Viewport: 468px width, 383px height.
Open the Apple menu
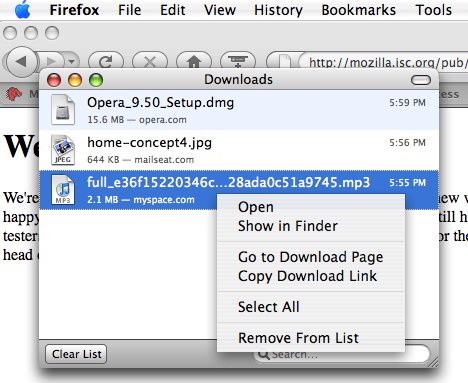point(23,10)
